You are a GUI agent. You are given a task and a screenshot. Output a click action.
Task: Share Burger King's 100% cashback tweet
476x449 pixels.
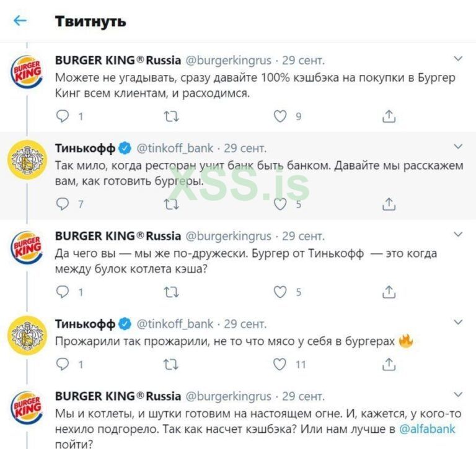click(389, 116)
